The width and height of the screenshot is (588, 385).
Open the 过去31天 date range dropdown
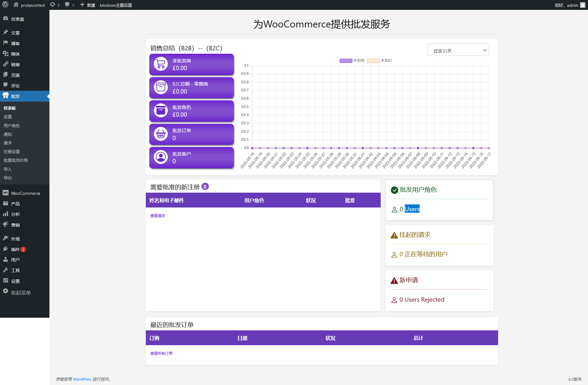pyautogui.click(x=458, y=50)
